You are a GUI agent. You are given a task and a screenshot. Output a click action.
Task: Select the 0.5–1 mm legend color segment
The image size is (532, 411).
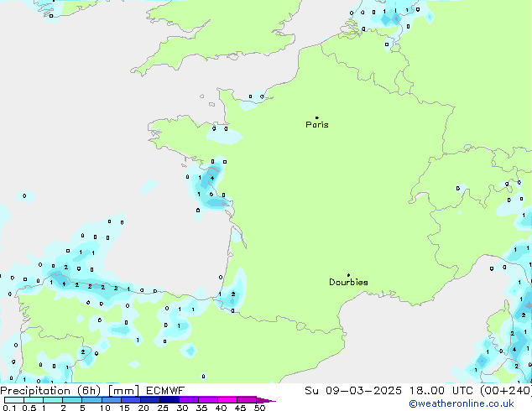[x=34, y=400]
